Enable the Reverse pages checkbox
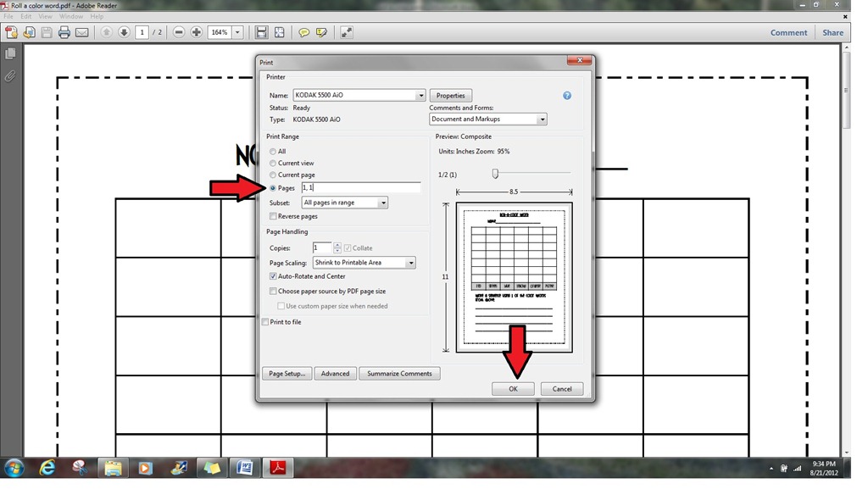 [x=273, y=216]
